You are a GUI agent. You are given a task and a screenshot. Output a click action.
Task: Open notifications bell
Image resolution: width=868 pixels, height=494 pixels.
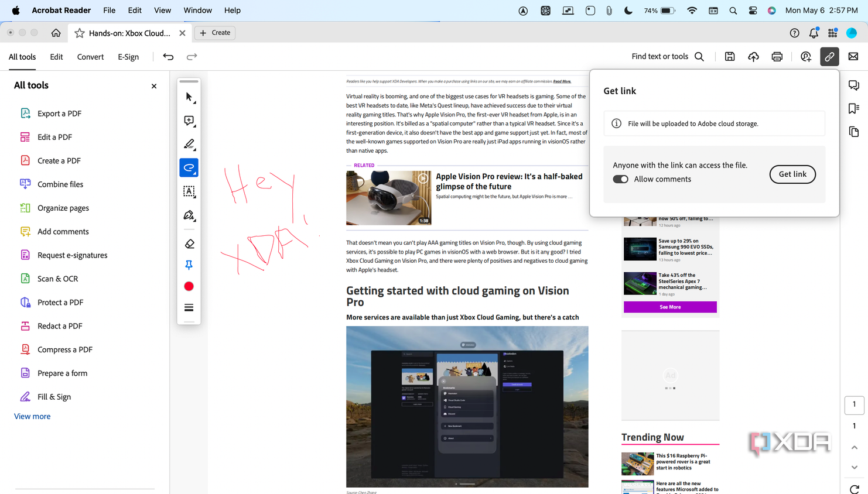point(814,33)
